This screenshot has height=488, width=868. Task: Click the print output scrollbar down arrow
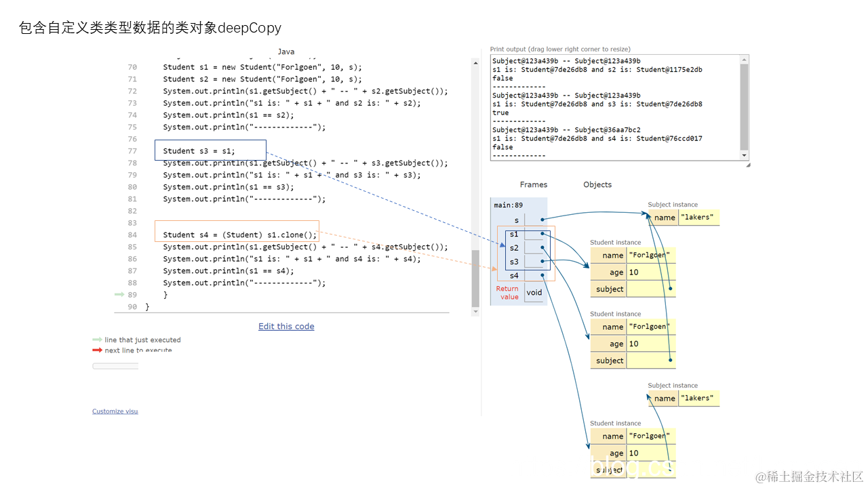click(x=744, y=155)
